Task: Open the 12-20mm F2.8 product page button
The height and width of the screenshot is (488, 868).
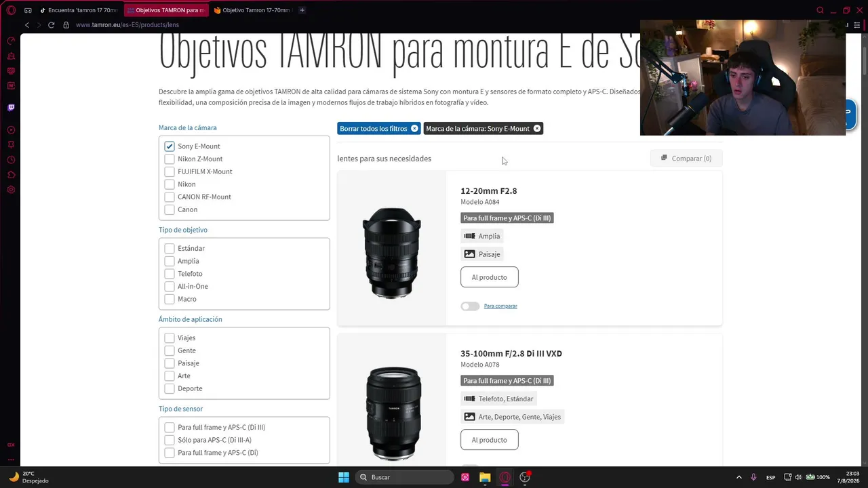Action: tap(490, 277)
